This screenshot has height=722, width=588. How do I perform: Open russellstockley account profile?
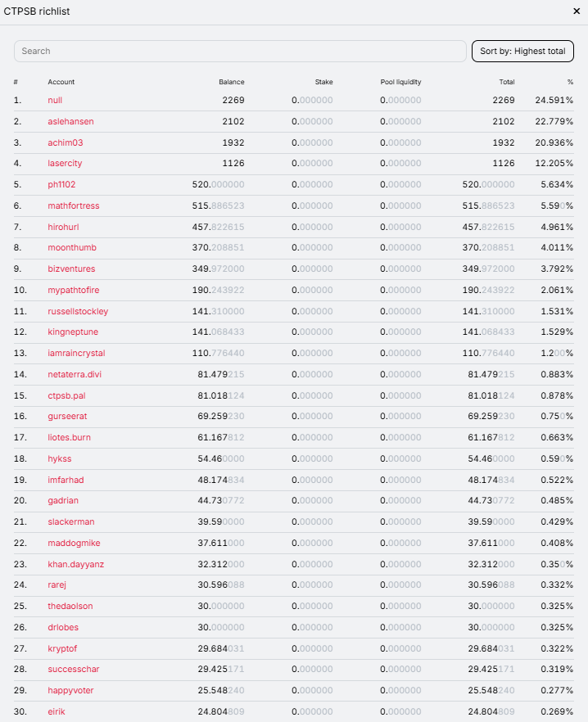[78, 311]
